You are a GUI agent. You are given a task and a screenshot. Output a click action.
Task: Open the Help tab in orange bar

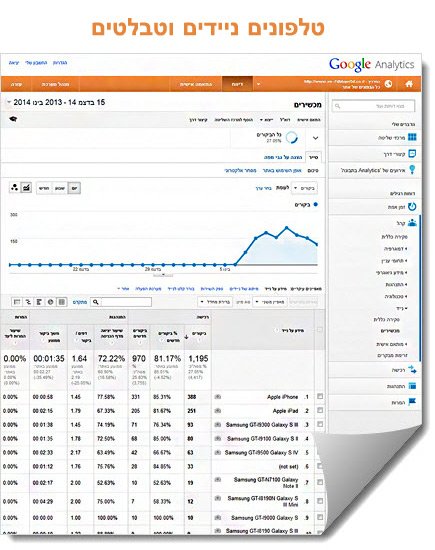click(16, 84)
